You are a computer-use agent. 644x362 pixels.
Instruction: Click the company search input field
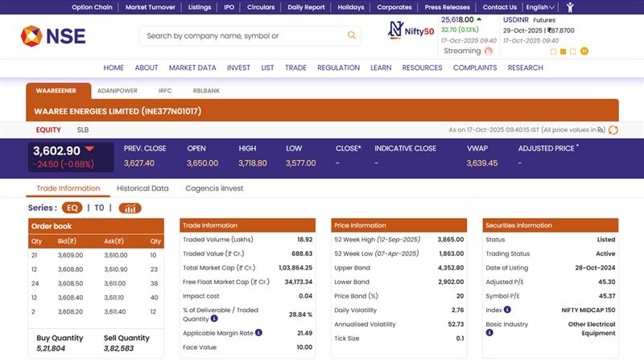[242, 35]
